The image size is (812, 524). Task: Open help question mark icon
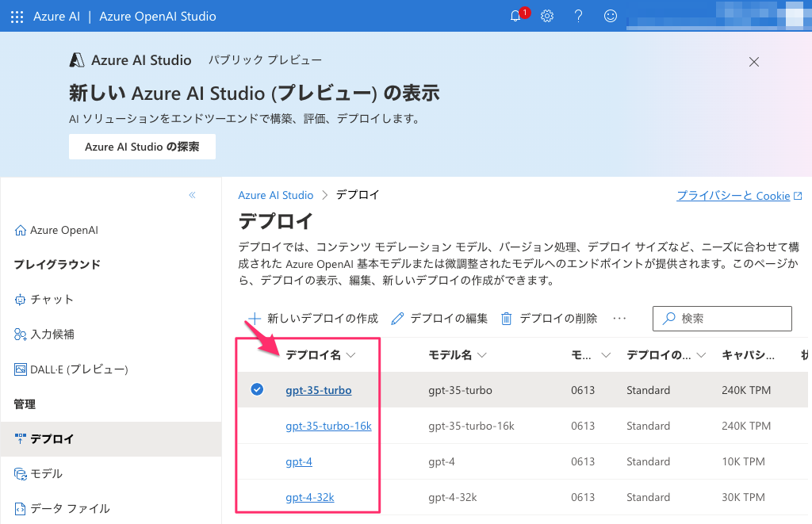(x=578, y=16)
